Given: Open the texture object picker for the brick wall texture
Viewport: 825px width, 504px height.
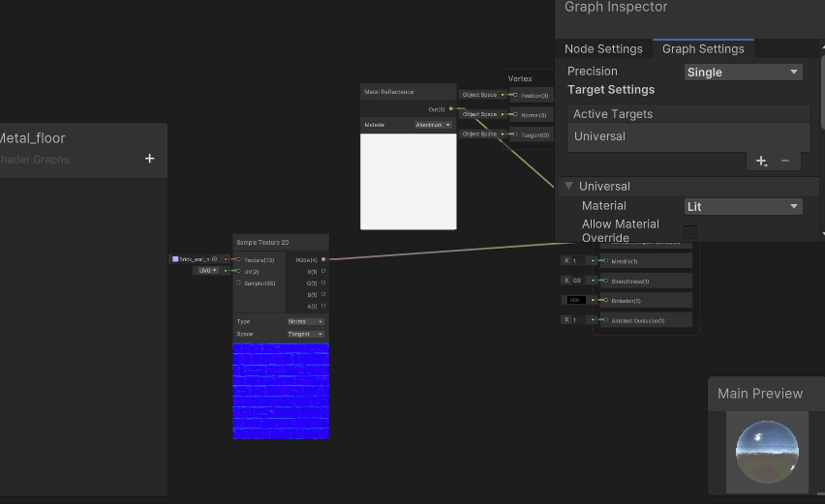Looking at the screenshot, I should coord(214,259).
